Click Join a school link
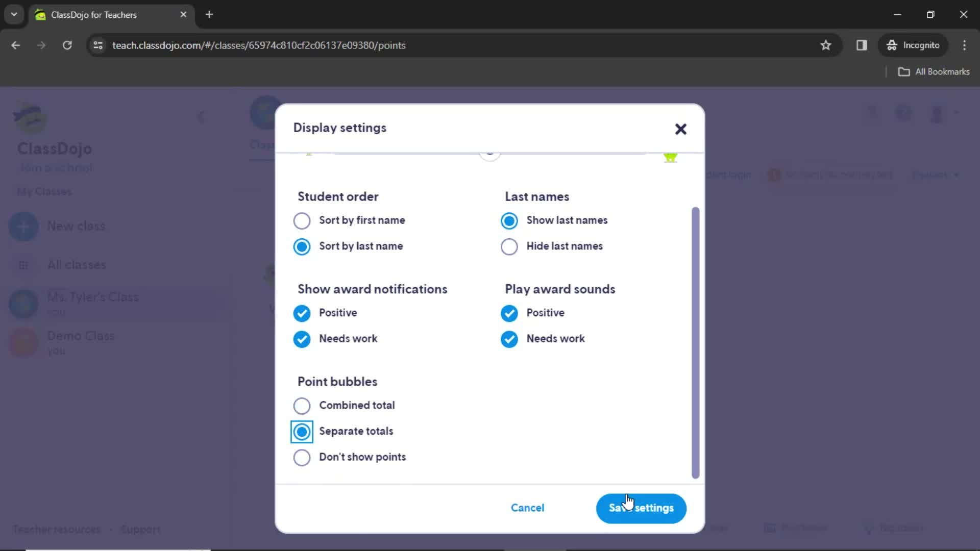Screen dimensions: 980x551 (56, 168)
